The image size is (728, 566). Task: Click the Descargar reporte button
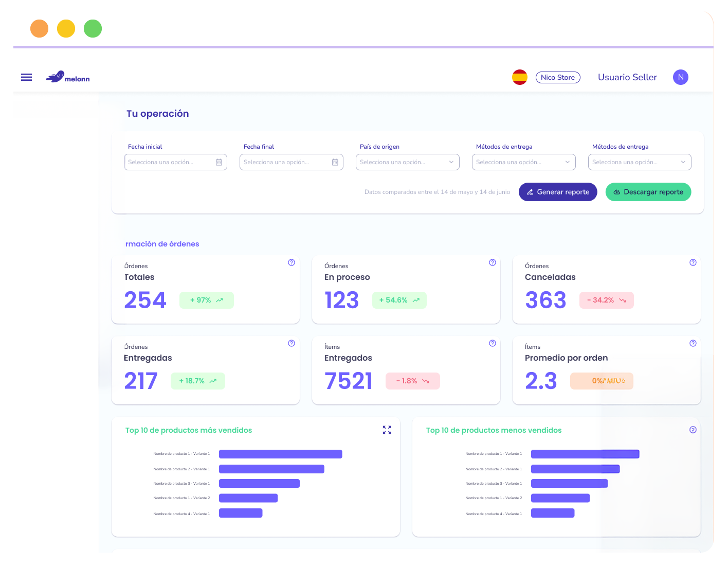pos(648,192)
